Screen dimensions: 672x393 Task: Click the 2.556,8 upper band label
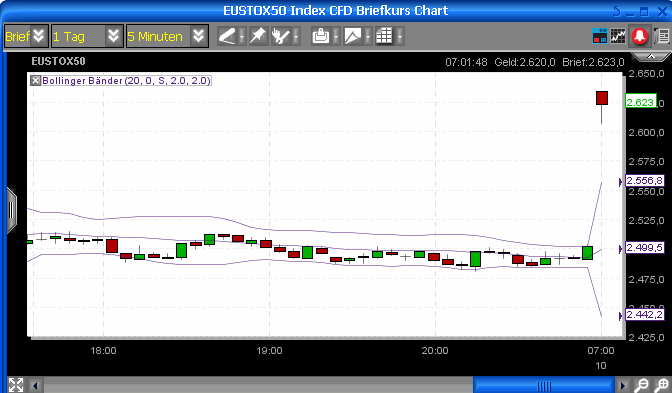click(x=645, y=180)
